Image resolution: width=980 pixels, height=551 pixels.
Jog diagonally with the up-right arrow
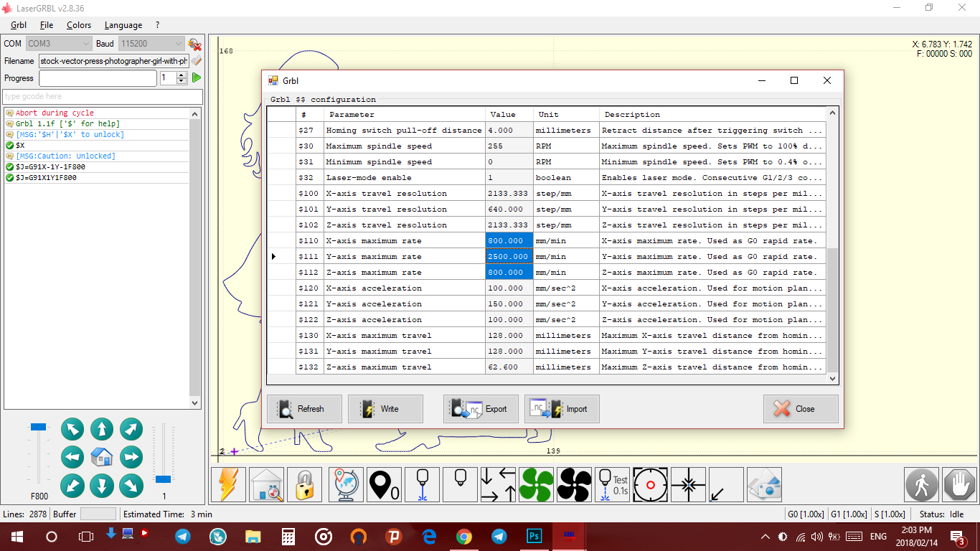click(131, 430)
